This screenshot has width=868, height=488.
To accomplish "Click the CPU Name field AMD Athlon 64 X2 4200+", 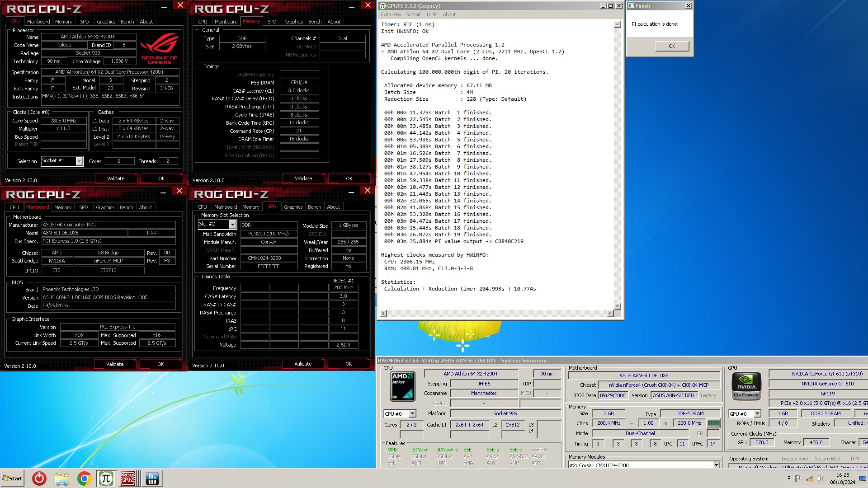I will click(89, 37).
